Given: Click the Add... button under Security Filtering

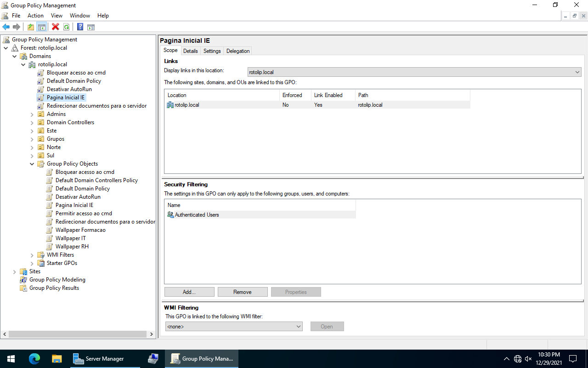Looking at the screenshot, I should click(x=189, y=292).
